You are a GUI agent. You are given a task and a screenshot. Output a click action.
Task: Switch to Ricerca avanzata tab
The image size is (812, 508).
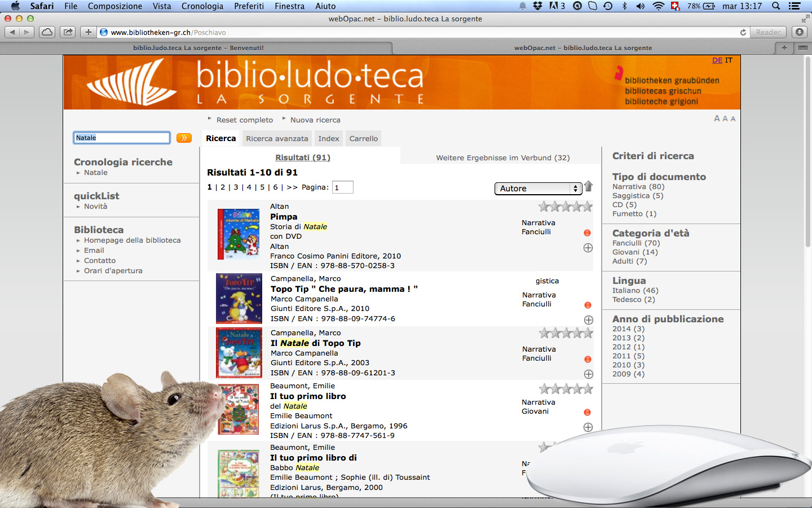click(x=277, y=138)
